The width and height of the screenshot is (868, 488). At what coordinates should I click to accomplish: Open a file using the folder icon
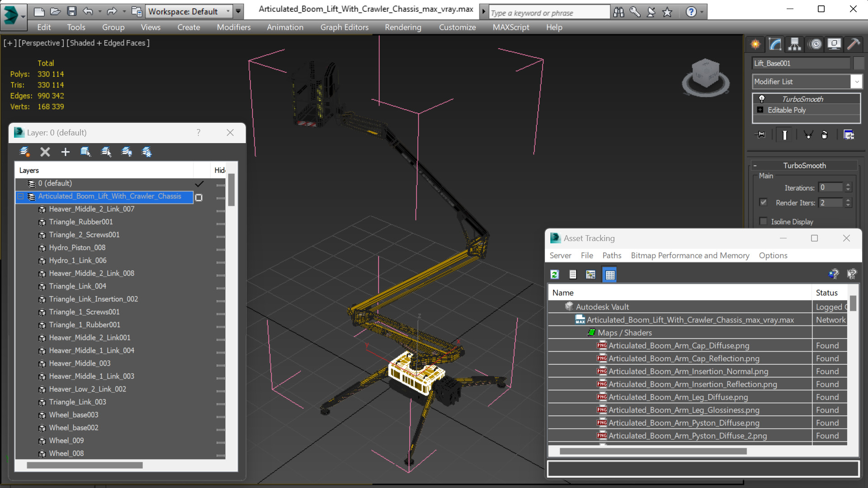pyautogui.click(x=55, y=11)
